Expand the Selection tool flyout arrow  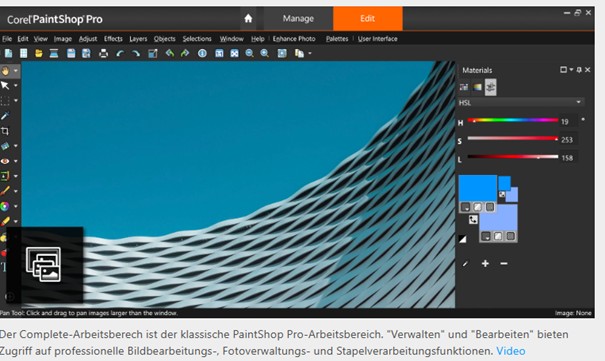click(15, 100)
